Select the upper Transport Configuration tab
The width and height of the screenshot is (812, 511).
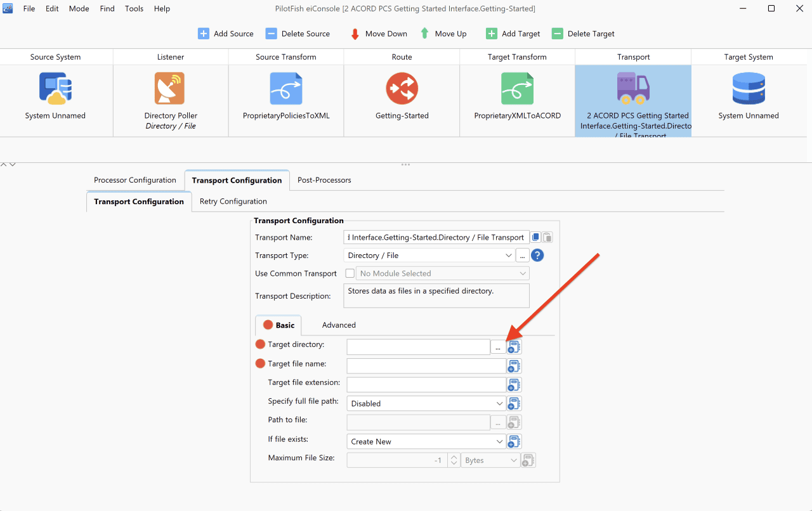(x=237, y=180)
